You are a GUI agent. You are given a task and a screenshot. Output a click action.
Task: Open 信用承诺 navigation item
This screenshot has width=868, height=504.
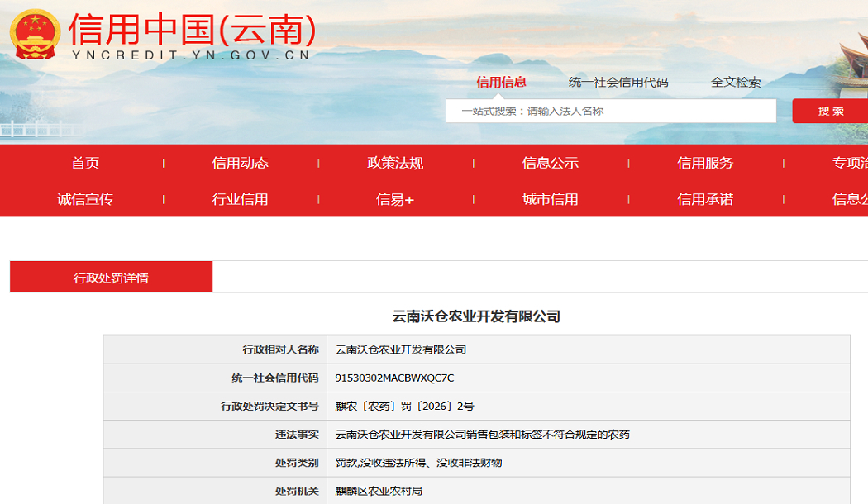pos(705,199)
